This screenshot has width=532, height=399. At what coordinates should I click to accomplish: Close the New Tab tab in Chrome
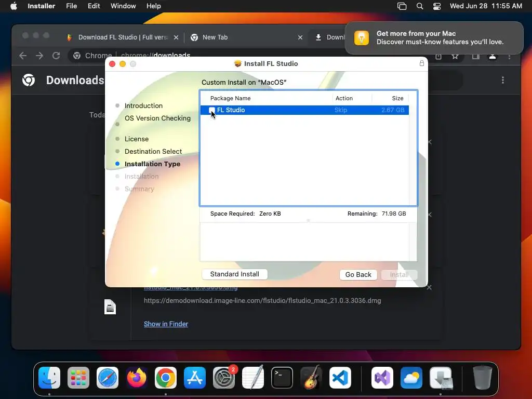pyautogui.click(x=300, y=37)
